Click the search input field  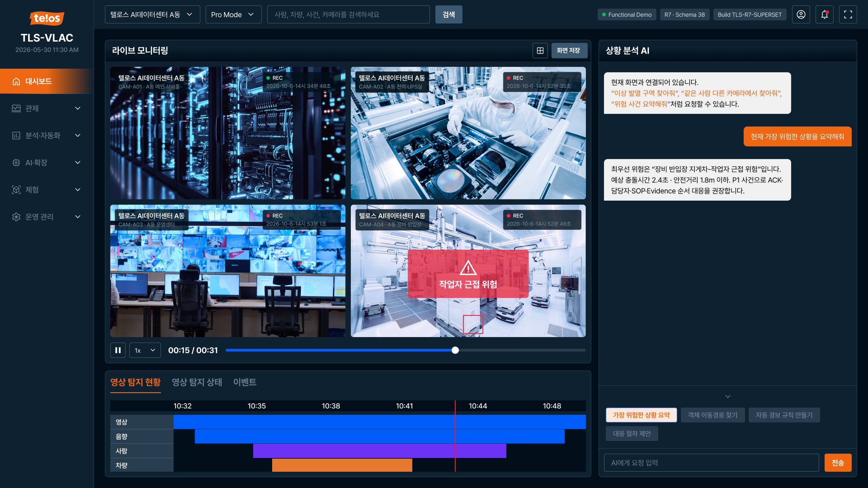pos(348,15)
